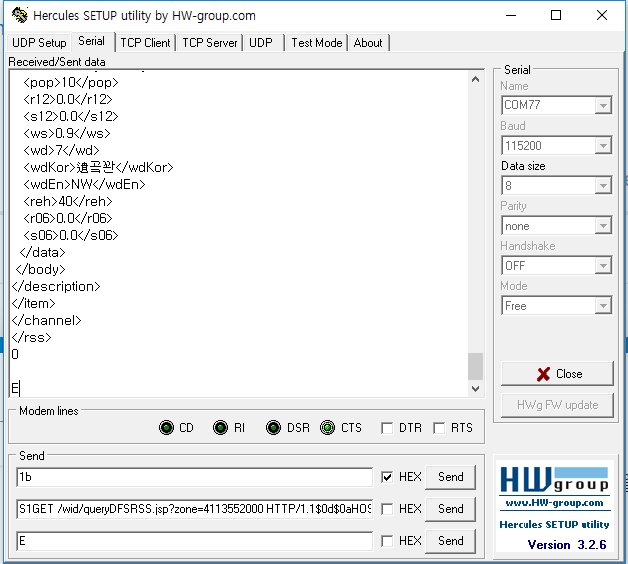Click the received data vertical scrollbar thumb
Viewport: 628px width, 564px height.
[x=475, y=366]
